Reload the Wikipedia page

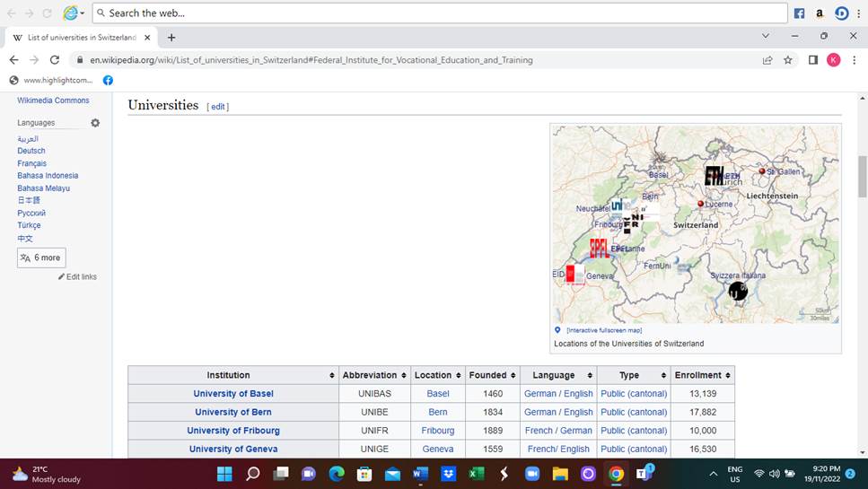54,60
